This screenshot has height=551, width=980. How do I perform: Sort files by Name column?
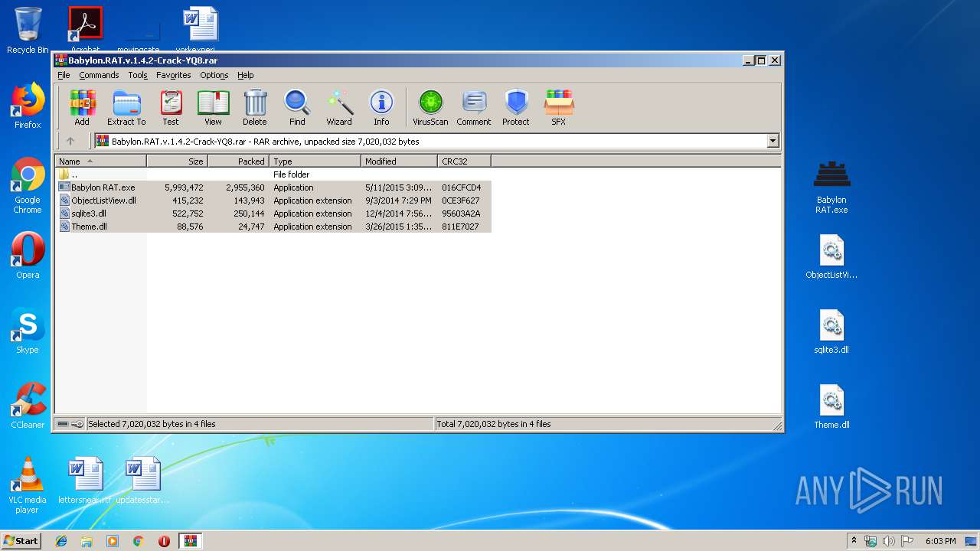(x=100, y=161)
